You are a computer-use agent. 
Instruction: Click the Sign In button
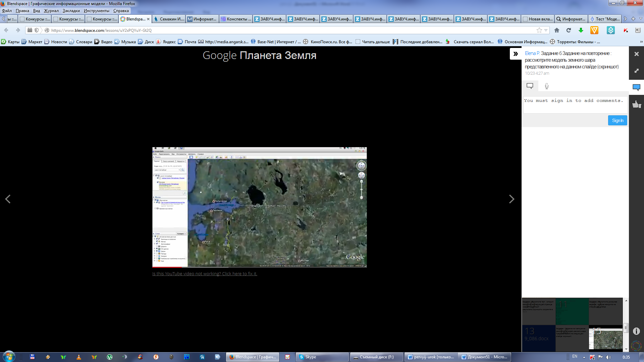pyautogui.click(x=617, y=120)
